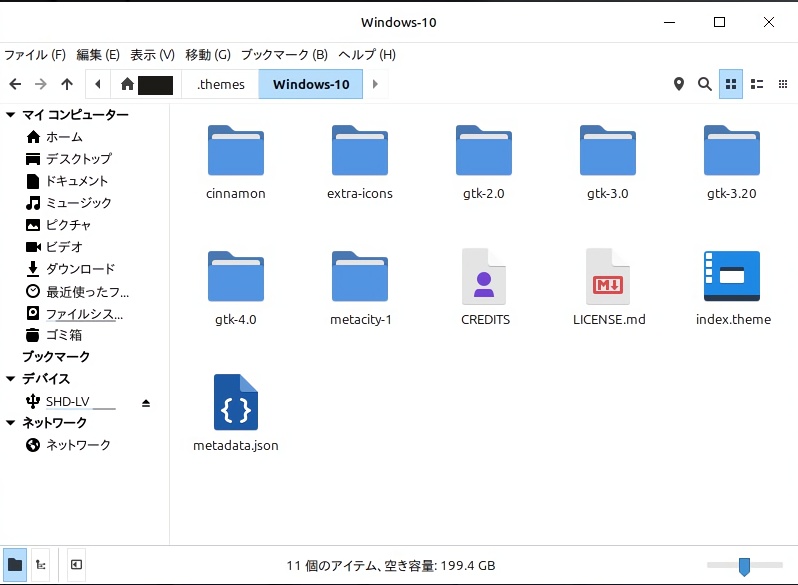Go up to parent folder
The height and width of the screenshot is (585, 798).
coord(67,84)
